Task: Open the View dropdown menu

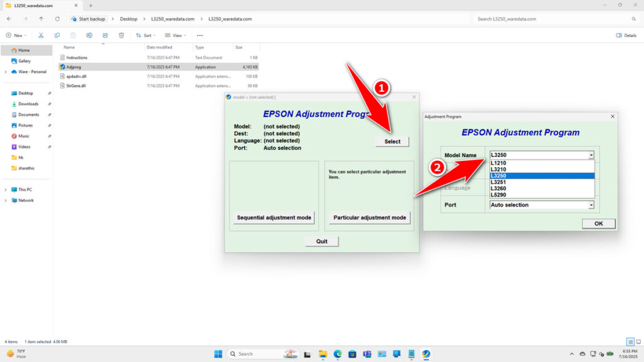Action: 175,35
